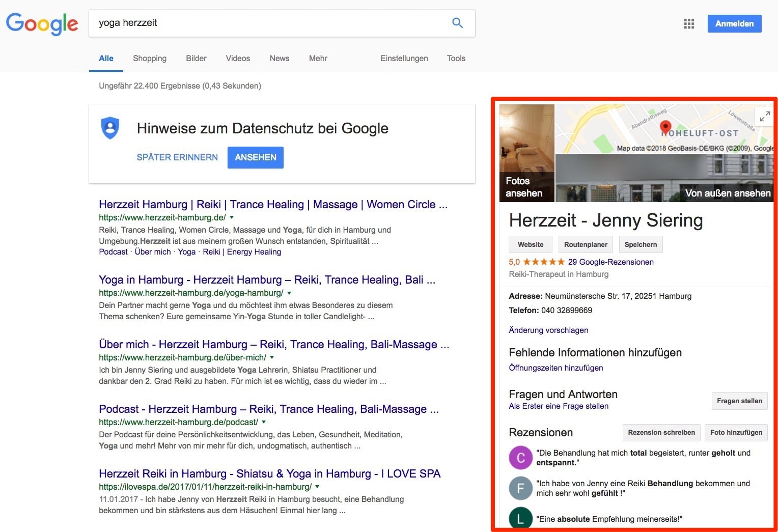Select the Alle tab
778x532 pixels.
point(106,59)
